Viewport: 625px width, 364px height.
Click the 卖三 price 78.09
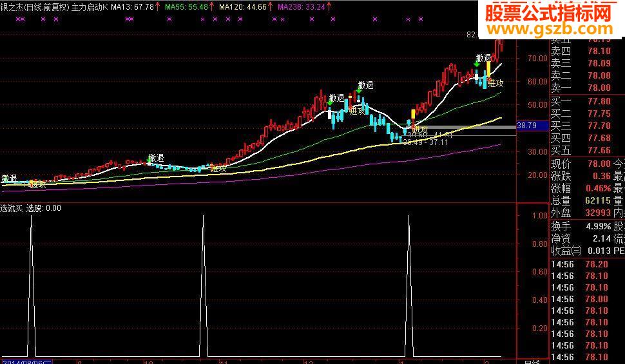599,63
